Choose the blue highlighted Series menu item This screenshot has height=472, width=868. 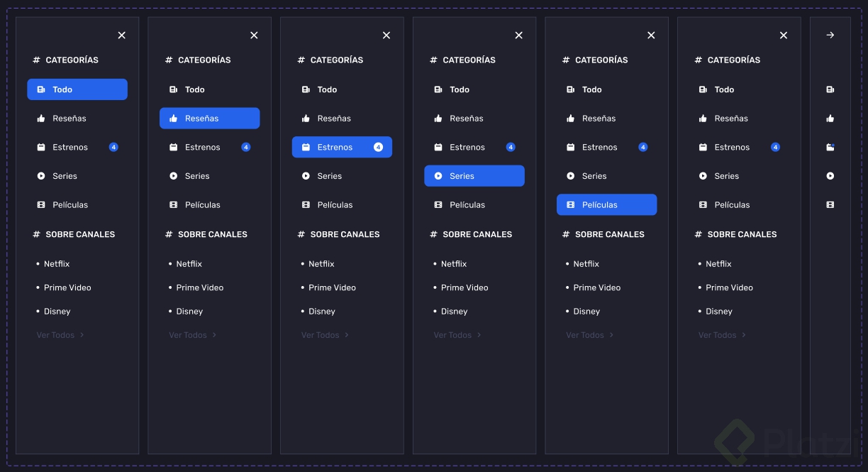474,176
